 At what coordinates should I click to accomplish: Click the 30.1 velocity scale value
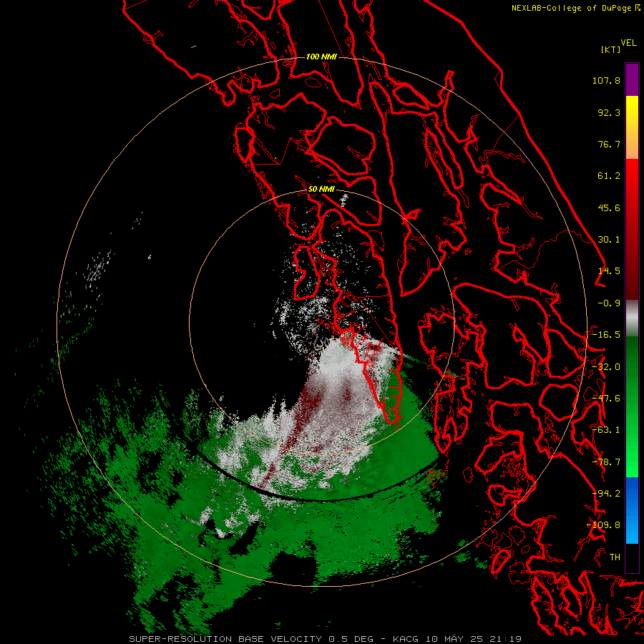[x=609, y=240]
